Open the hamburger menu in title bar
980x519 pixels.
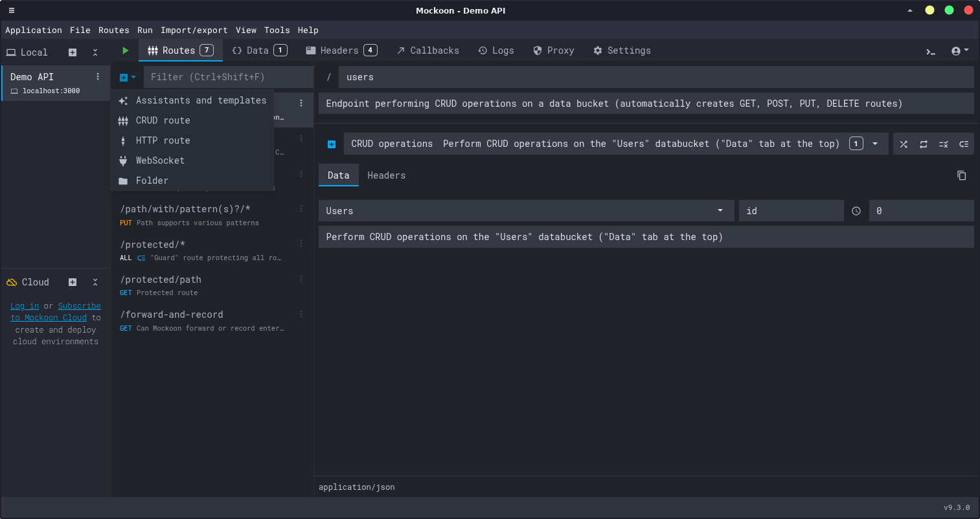[11, 10]
